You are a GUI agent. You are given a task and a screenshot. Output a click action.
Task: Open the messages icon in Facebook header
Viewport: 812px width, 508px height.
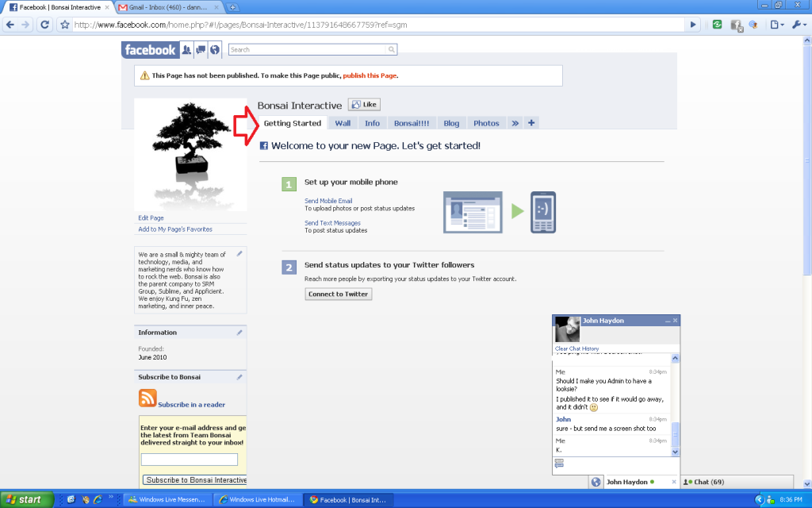click(x=201, y=49)
